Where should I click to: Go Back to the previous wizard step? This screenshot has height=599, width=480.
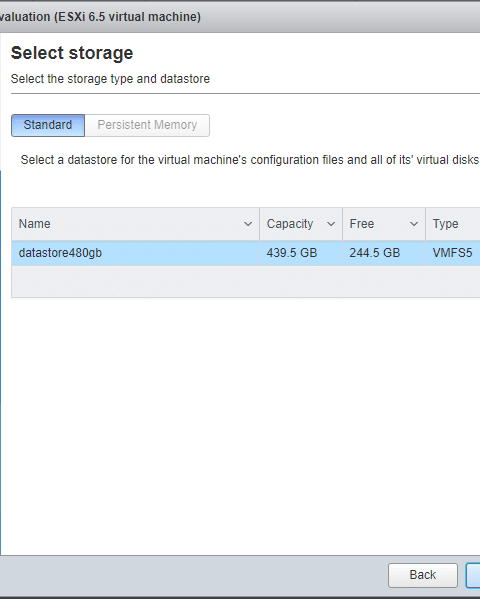[423, 575]
